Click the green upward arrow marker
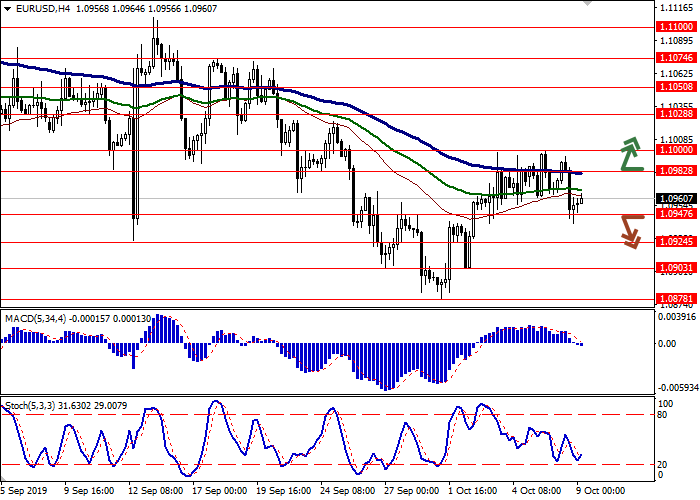700x500 pixels. (630, 155)
